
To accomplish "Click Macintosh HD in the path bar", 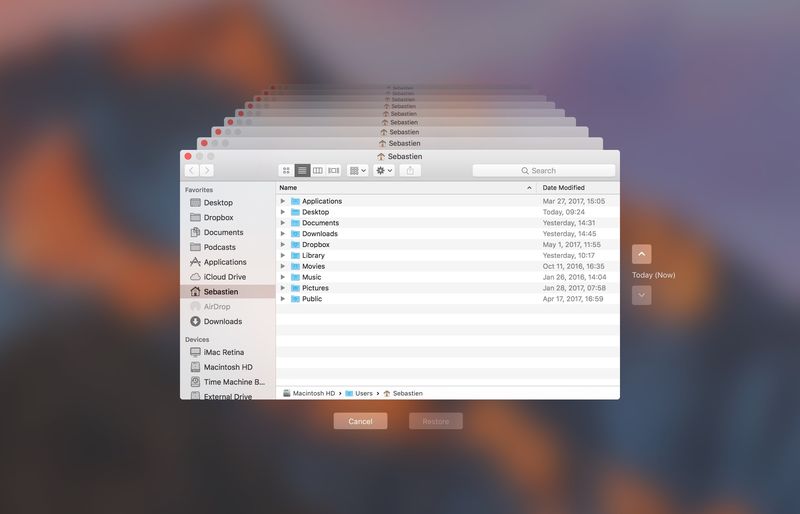I will (x=309, y=394).
